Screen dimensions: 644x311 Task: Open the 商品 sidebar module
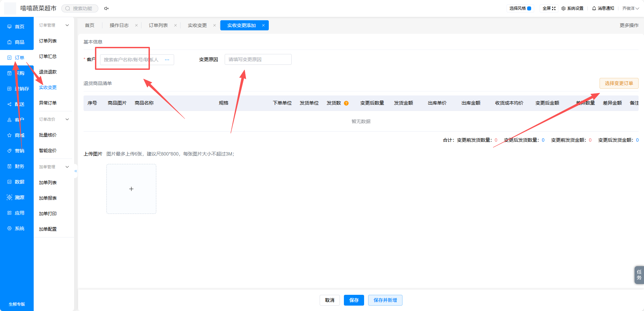[17, 42]
